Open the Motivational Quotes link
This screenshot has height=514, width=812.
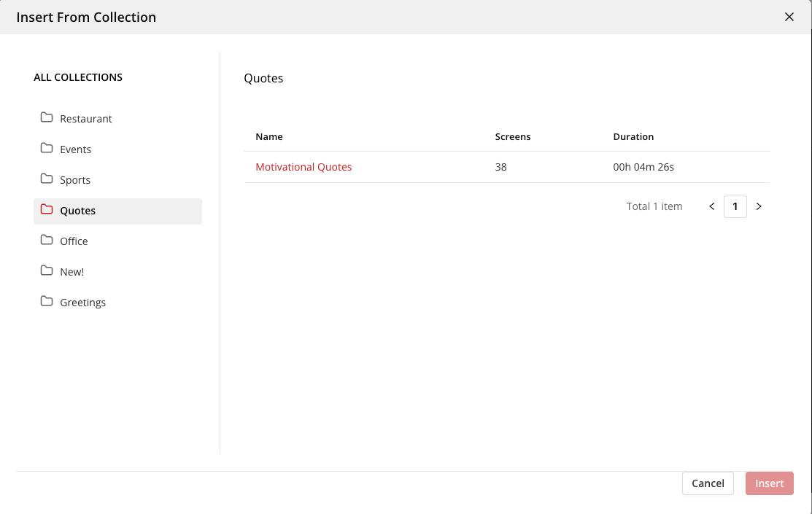click(303, 167)
